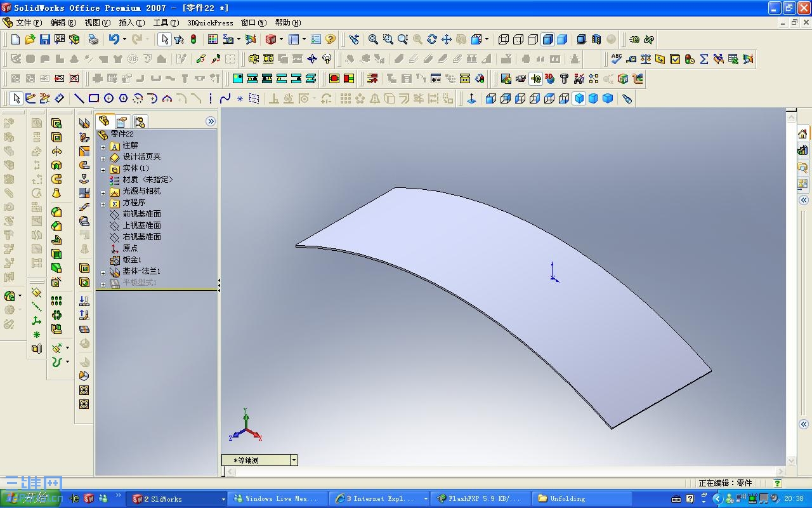Click the Print icon
Image resolution: width=812 pixels, height=508 pixels.
[x=93, y=39]
